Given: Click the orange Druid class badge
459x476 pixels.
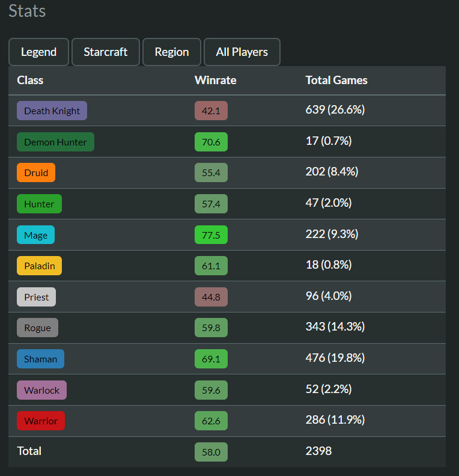Looking at the screenshot, I should click(36, 172).
